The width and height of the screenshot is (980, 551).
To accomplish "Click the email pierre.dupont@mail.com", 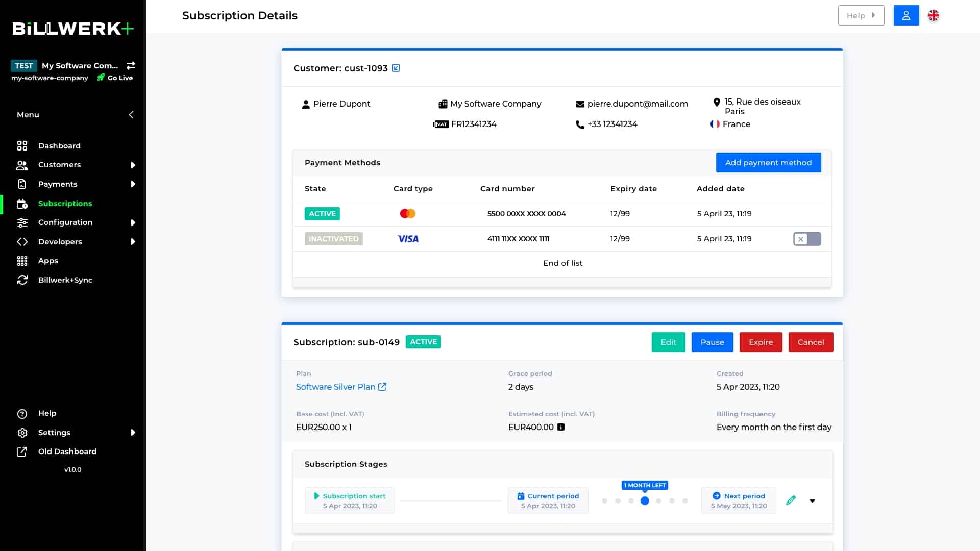I will click(638, 104).
